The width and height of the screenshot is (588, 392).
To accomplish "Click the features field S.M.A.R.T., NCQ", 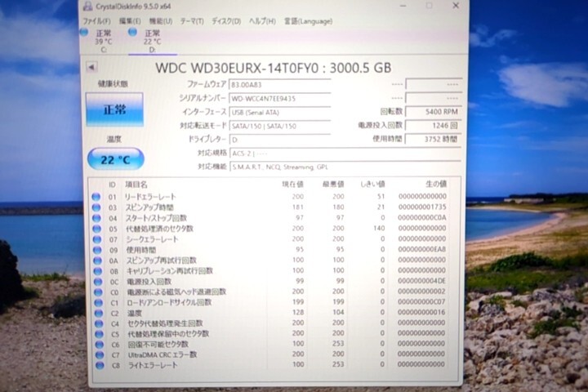I will click(345, 167).
